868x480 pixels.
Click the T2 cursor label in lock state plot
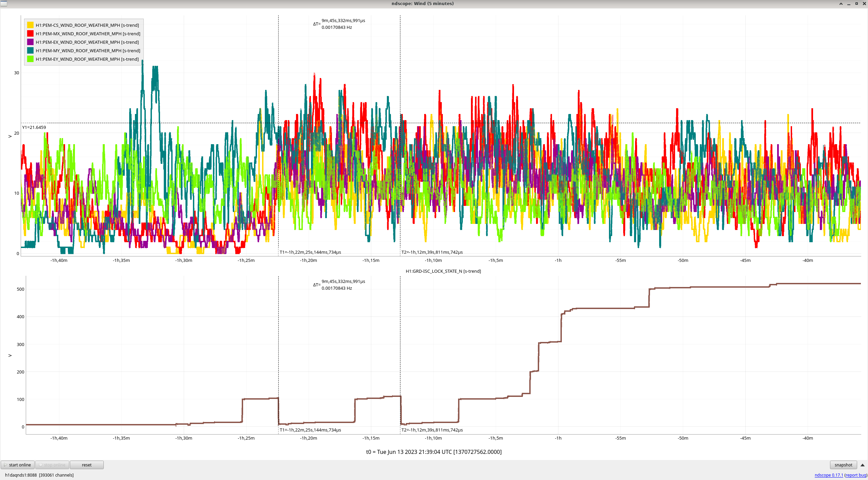(x=432, y=430)
